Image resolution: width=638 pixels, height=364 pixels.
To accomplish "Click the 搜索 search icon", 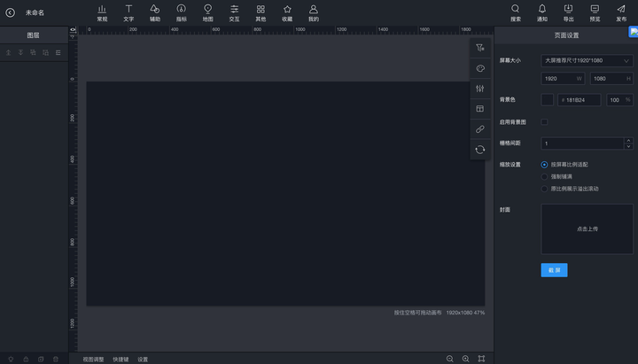I will (516, 13).
